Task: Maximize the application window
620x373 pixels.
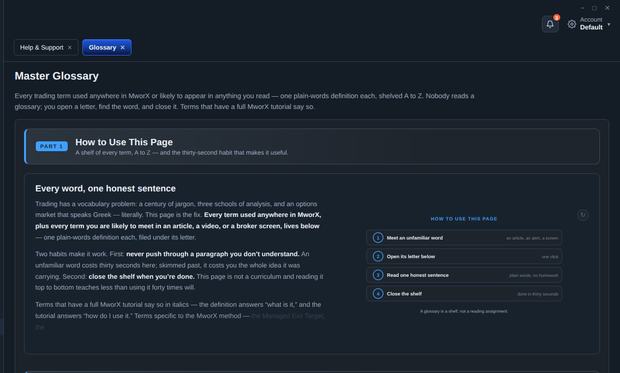Action: (x=594, y=8)
